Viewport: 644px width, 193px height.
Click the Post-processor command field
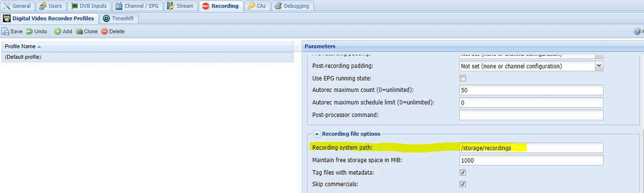(x=531, y=115)
